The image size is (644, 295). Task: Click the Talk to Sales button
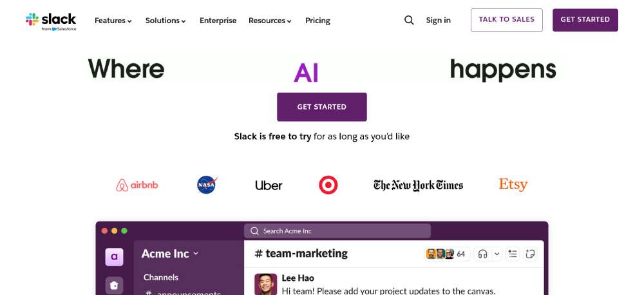click(506, 20)
